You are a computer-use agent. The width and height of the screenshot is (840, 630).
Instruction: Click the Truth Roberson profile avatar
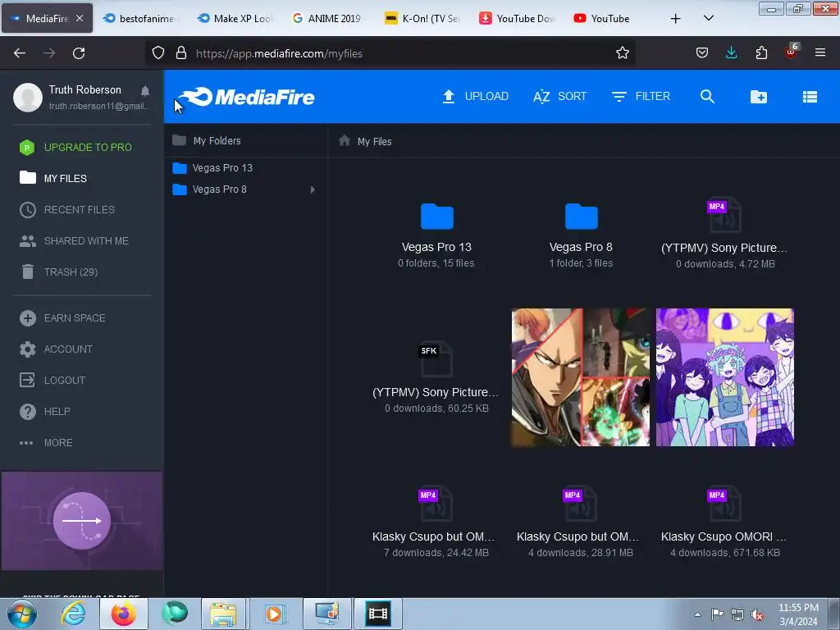click(28, 97)
